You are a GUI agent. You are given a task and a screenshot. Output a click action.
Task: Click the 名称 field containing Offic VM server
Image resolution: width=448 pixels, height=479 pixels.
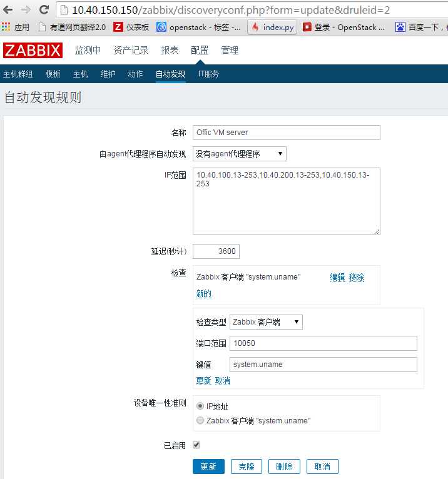287,133
